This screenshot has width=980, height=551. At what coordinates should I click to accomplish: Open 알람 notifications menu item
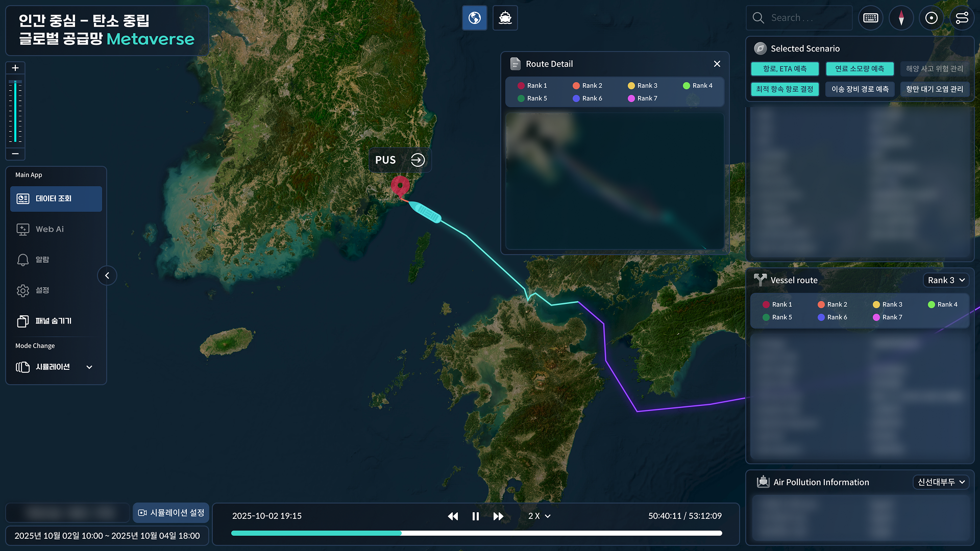click(56, 260)
